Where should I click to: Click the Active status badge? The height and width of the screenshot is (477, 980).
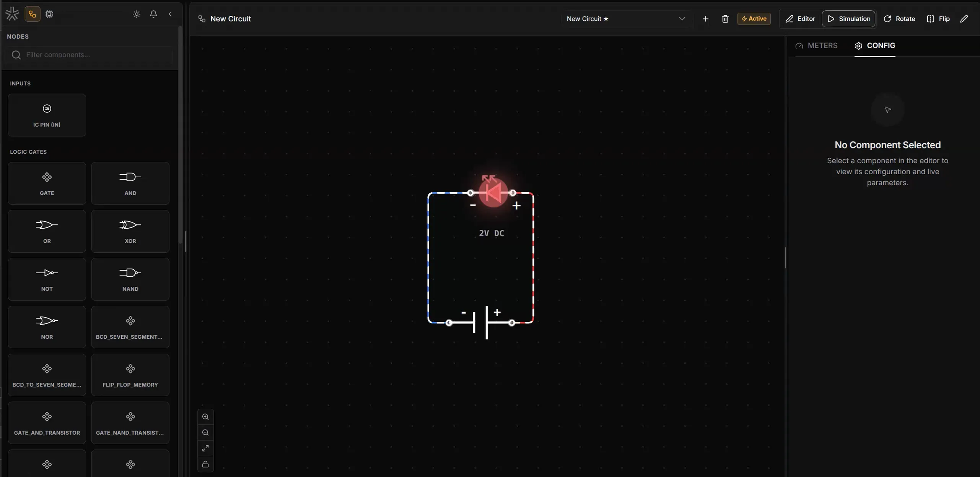point(754,19)
